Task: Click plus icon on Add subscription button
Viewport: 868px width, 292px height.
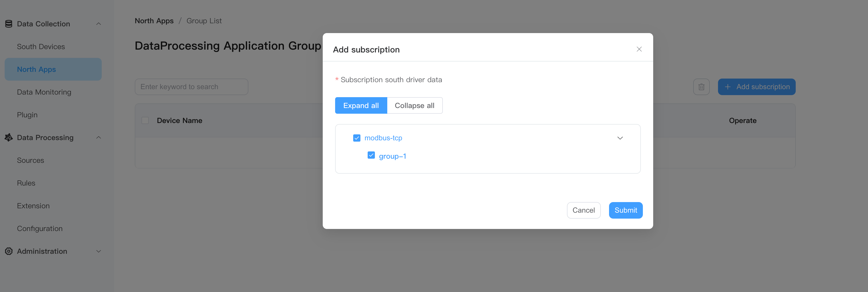Action: pos(728,87)
